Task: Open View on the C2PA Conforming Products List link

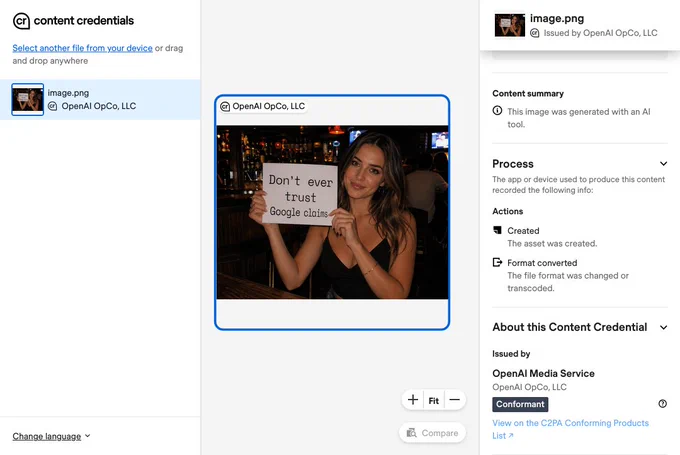Action: pyautogui.click(x=570, y=429)
